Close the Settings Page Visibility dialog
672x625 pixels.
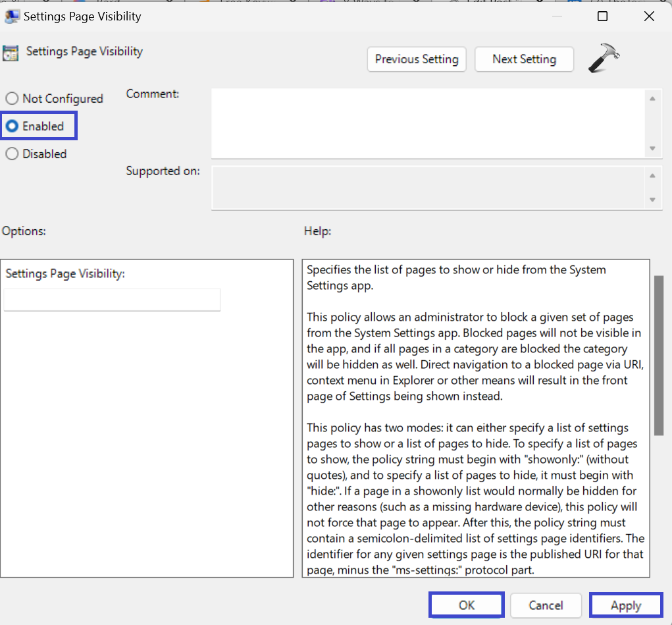click(x=650, y=16)
